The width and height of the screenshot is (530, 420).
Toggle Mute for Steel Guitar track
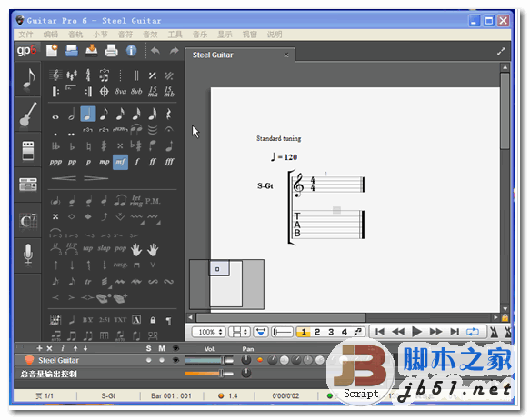coord(162,360)
